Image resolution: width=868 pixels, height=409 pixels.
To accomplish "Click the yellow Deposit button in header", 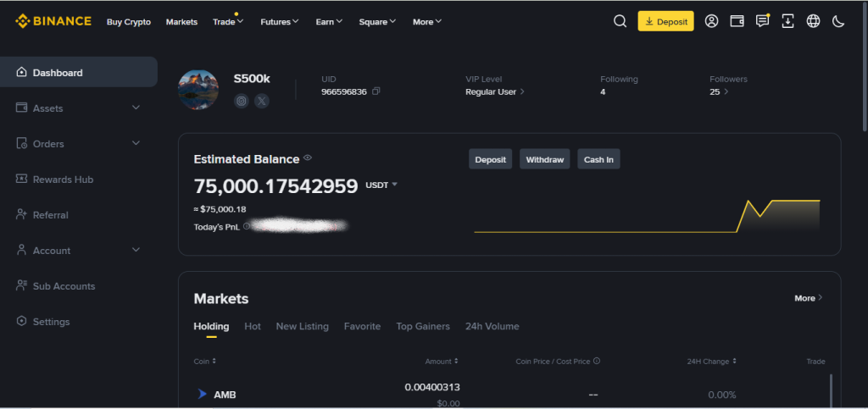I will pos(665,21).
